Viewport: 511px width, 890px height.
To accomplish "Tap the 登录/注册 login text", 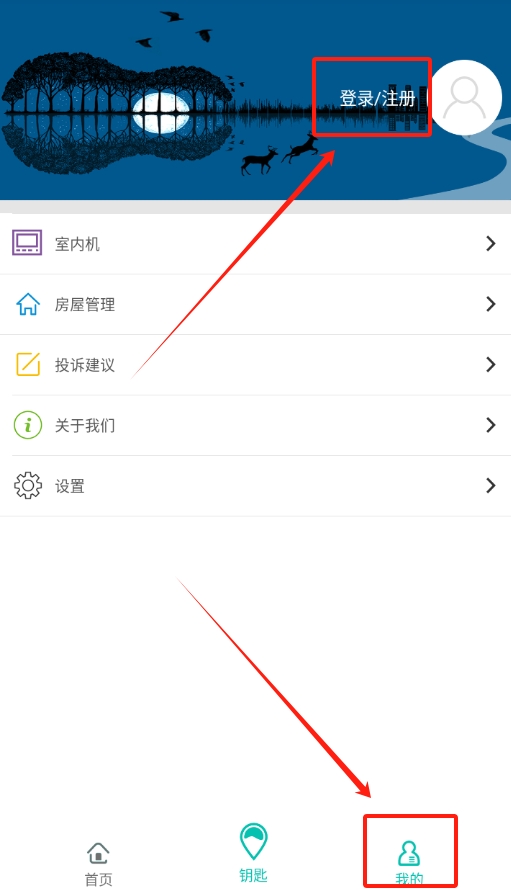I will click(378, 98).
